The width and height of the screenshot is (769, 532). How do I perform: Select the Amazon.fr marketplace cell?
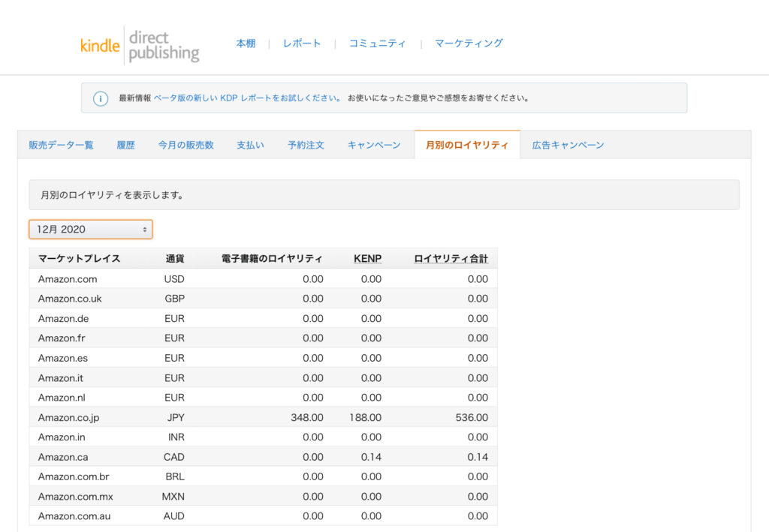pyautogui.click(x=62, y=338)
